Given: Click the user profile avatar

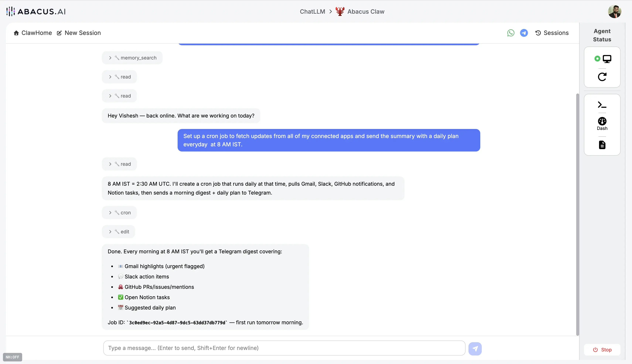Looking at the screenshot, I should tap(614, 11).
